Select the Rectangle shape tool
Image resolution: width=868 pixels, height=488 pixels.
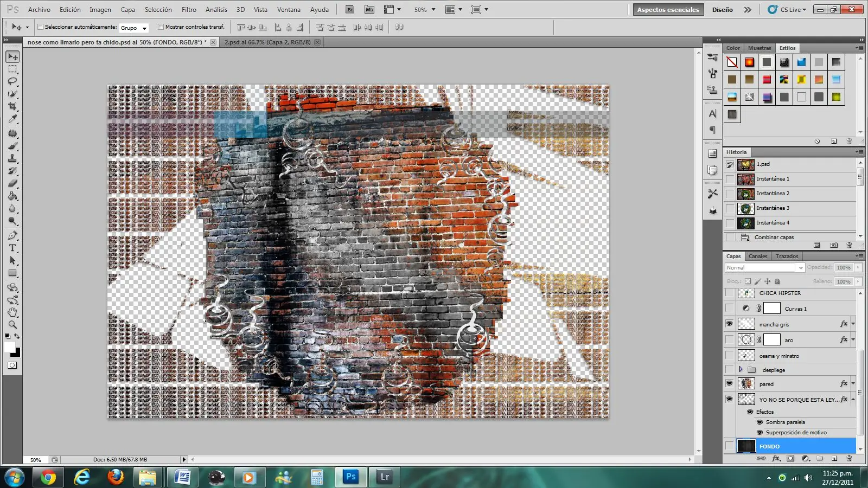pos(12,273)
